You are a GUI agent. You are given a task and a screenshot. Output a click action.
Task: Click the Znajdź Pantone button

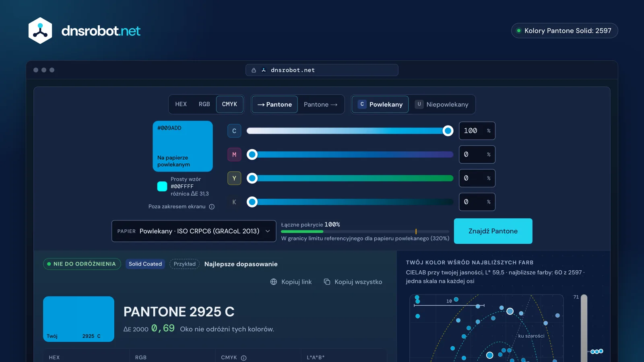click(x=493, y=231)
